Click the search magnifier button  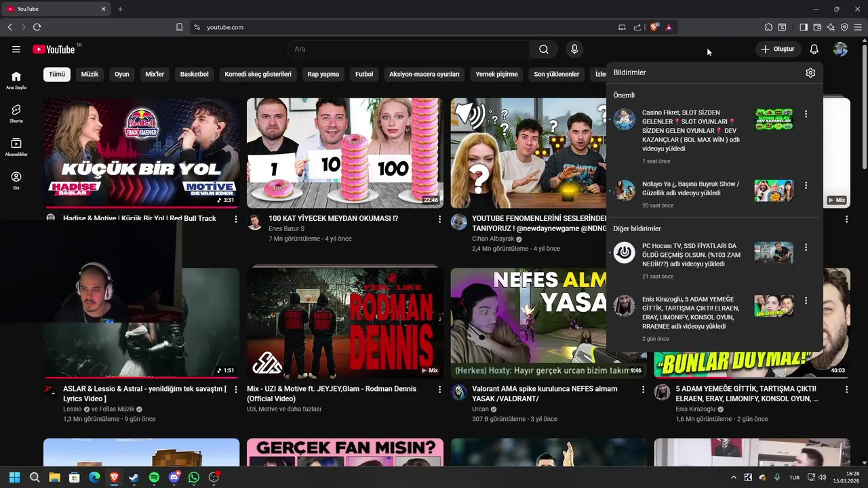coord(544,49)
